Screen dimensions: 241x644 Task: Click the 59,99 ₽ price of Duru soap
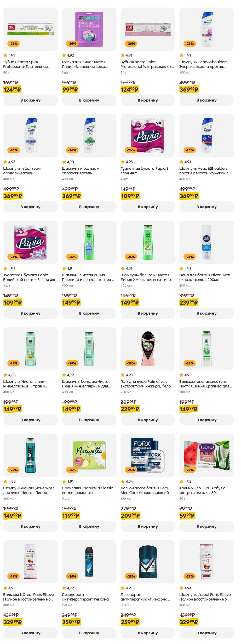point(187,515)
